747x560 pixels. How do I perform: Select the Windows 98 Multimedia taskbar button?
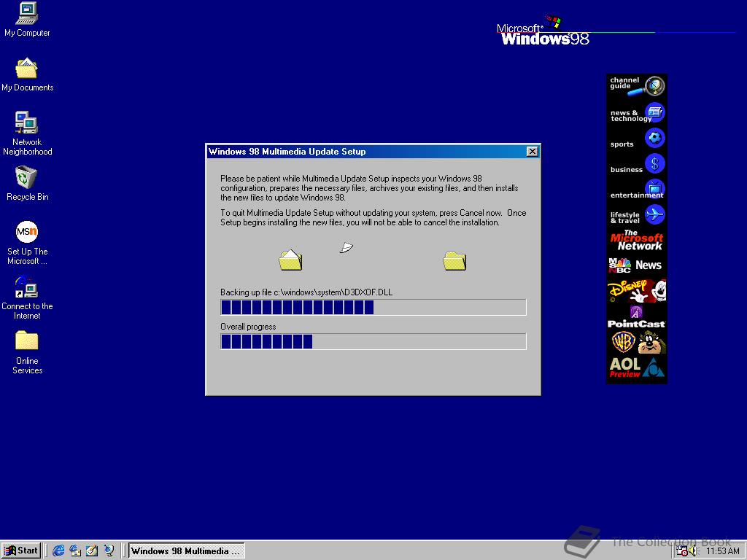point(186,551)
